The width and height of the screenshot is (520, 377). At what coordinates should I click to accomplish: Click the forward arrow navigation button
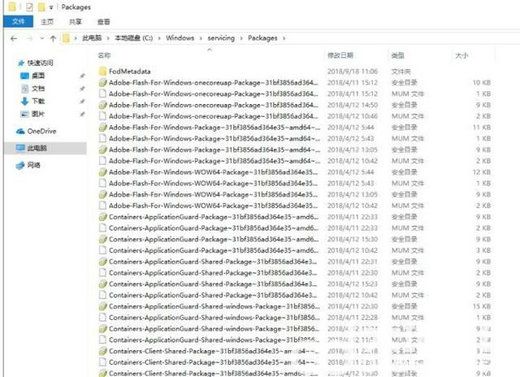(x=29, y=39)
